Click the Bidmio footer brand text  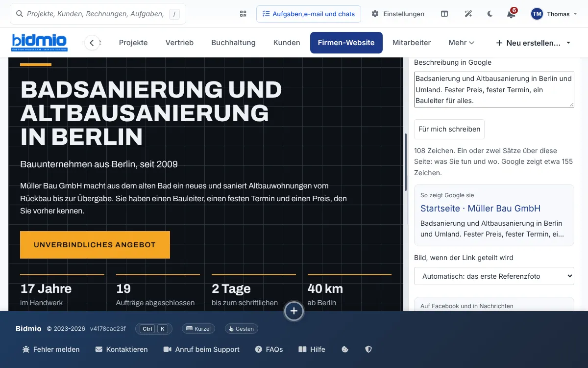28,329
